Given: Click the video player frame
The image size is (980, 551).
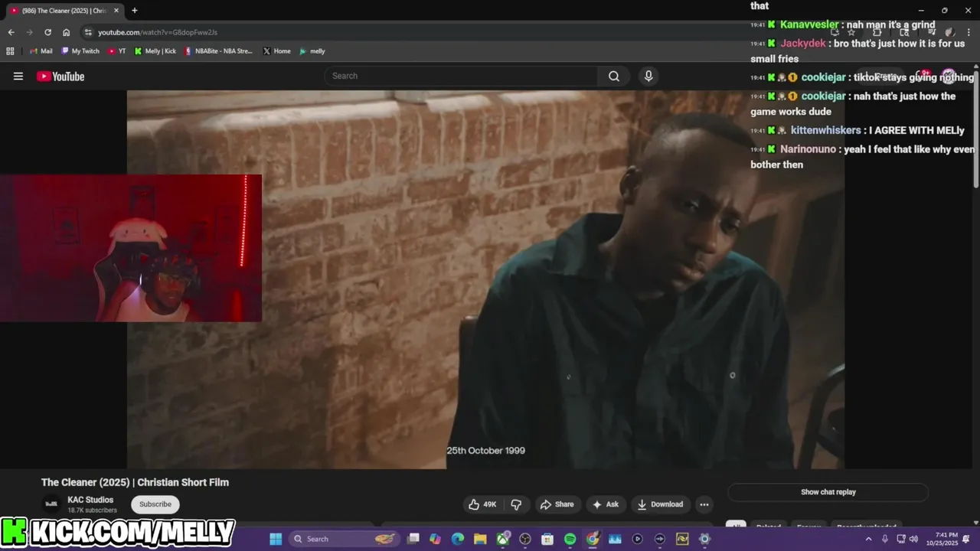Looking at the screenshot, I should pyautogui.click(x=485, y=279).
